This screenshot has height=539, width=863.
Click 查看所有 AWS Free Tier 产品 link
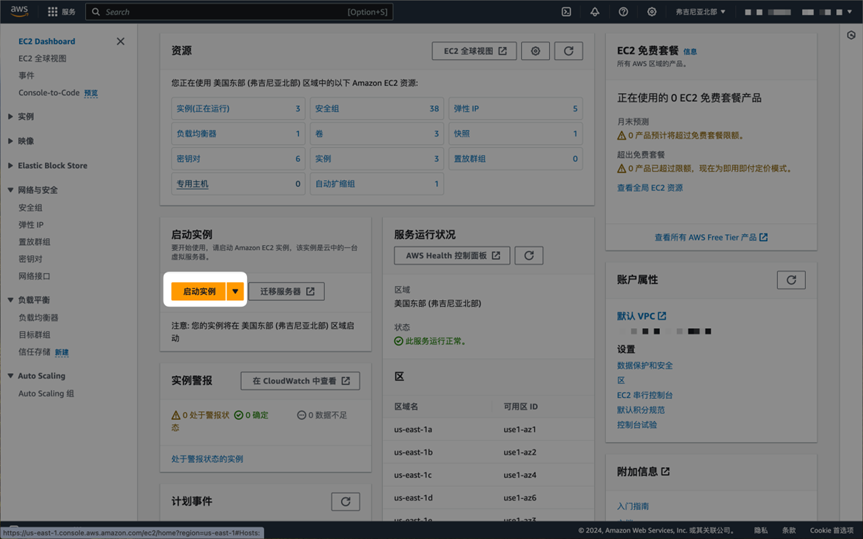[x=711, y=237]
